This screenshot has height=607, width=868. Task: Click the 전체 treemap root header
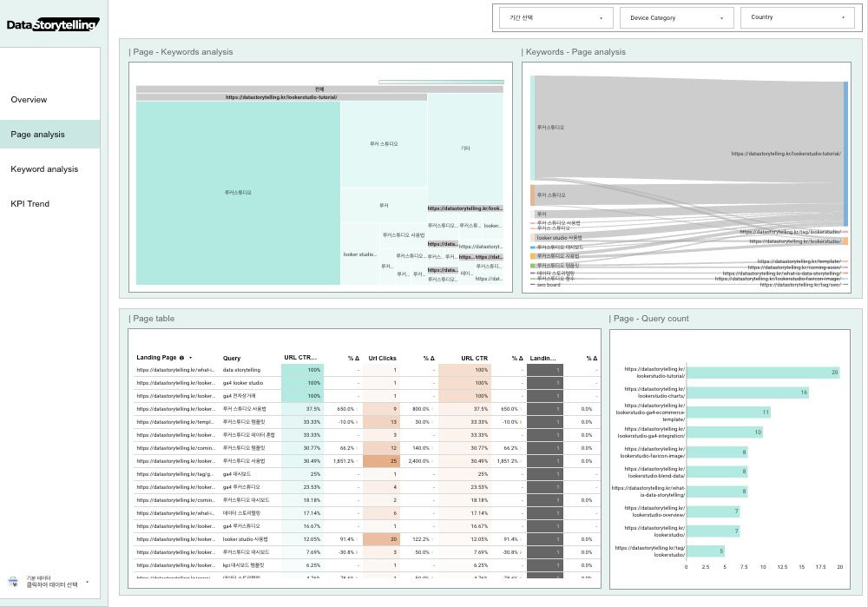319,89
